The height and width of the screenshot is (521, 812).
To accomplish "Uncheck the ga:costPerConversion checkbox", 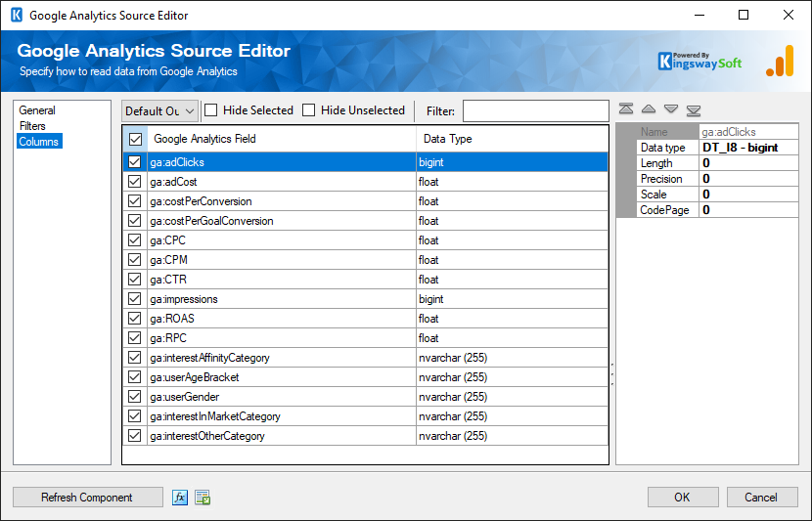I will click(x=135, y=201).
